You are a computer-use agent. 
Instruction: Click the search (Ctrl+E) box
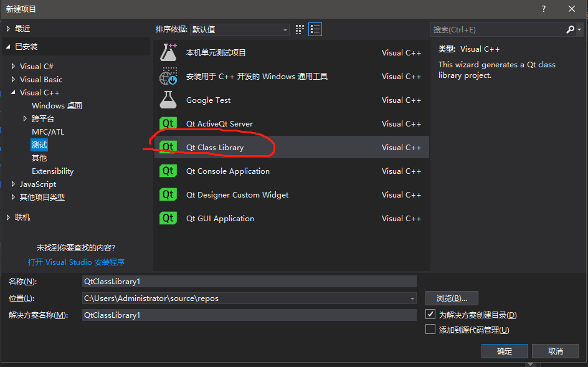[498, 29]
